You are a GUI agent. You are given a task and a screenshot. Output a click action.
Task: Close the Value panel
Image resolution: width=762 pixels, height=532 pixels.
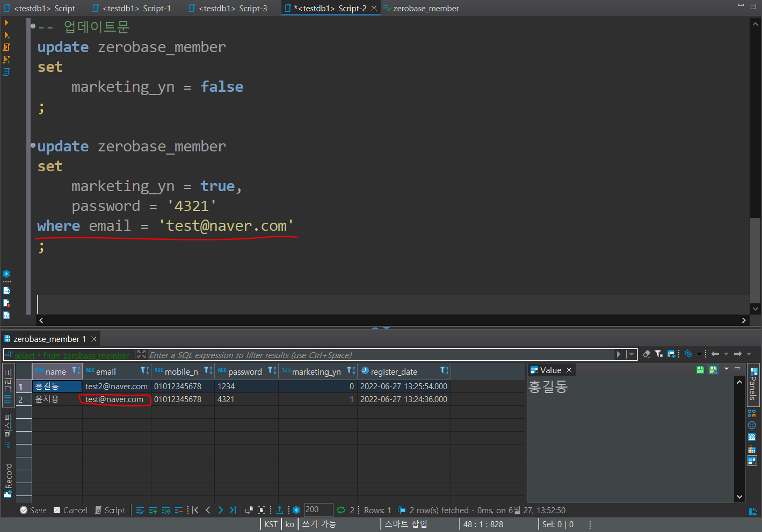click(569, 370)
